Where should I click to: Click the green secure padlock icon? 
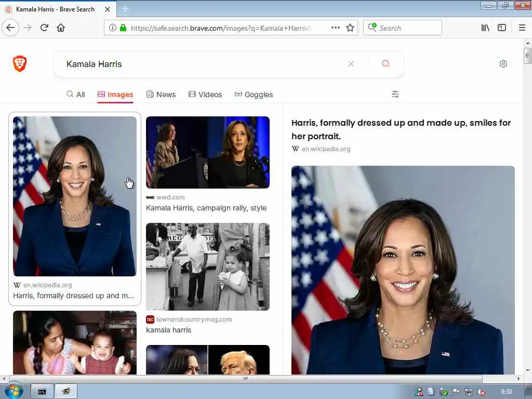click(123, 28)
